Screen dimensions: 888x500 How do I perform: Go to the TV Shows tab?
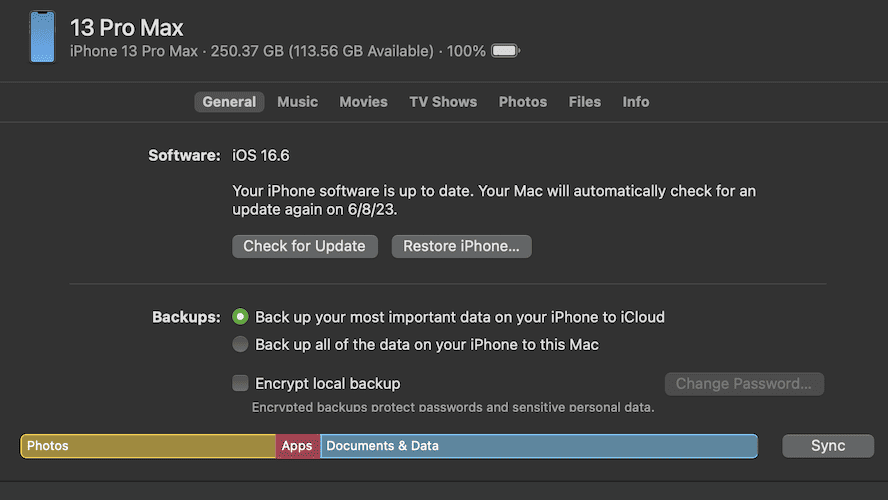[443, 102]
